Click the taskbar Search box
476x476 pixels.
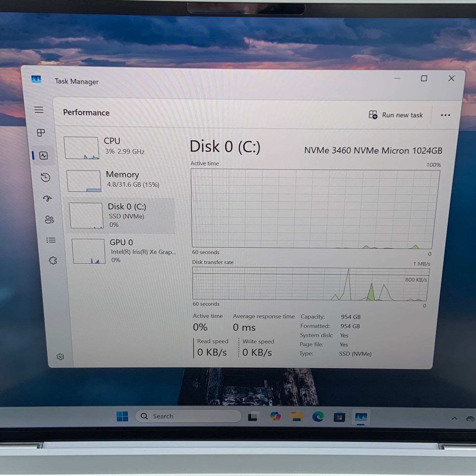pyautogui.click(x=187, y=416)
